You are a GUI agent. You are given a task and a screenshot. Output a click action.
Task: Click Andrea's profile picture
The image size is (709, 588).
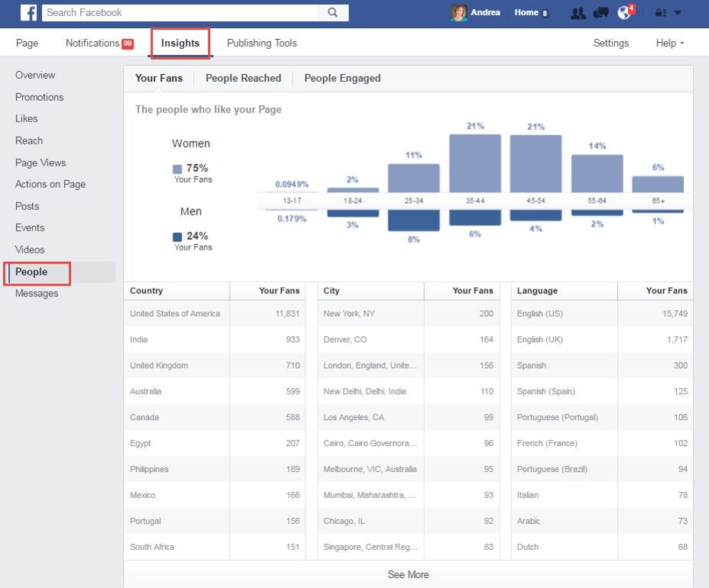click(x=458, y=13)
